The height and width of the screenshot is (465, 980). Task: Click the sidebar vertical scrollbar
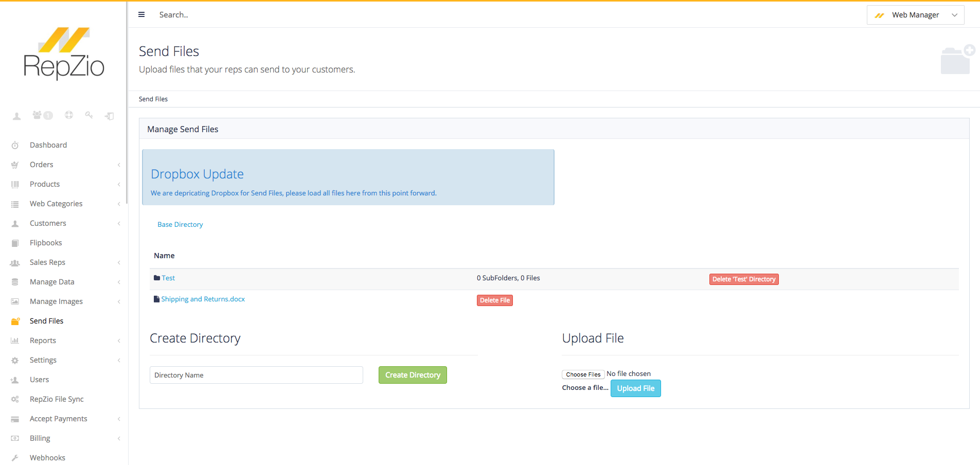point(127,103)
